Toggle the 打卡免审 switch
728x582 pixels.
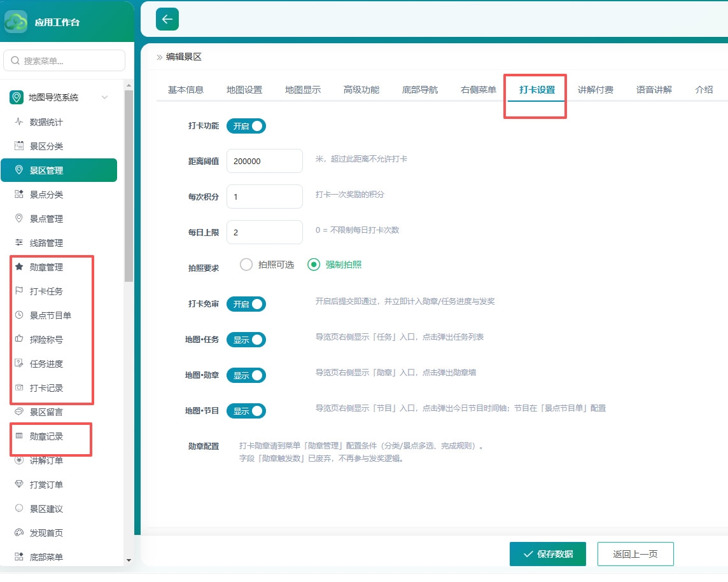tap(246, 304)
